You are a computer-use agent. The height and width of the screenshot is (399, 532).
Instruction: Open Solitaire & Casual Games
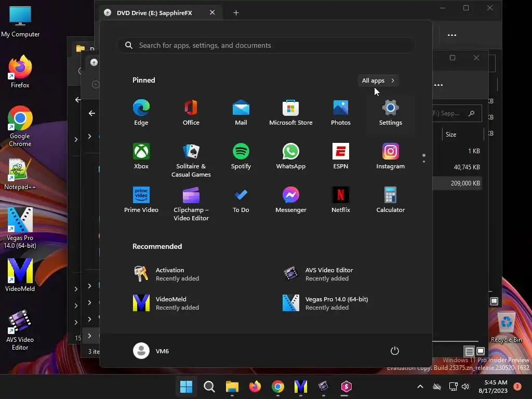[191, 161]
